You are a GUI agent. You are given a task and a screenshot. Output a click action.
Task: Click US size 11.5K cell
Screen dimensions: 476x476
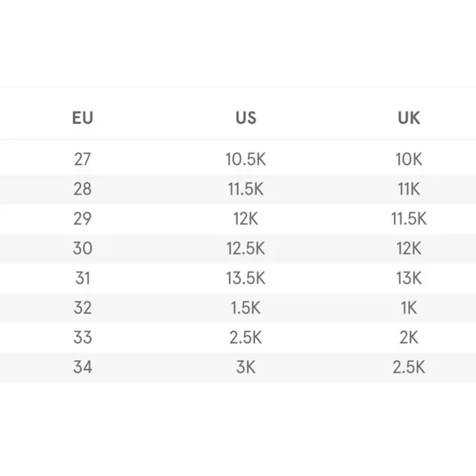point(246,189)
